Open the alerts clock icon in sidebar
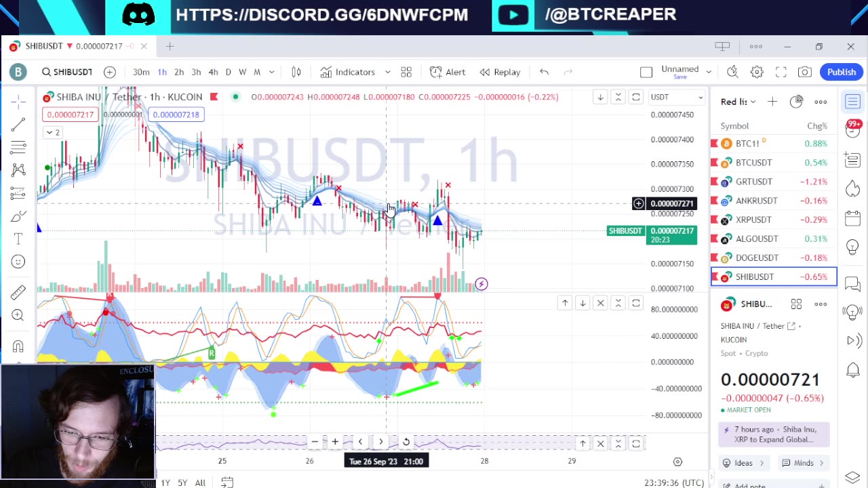This screenshot has width=868, height=488. 853,130
